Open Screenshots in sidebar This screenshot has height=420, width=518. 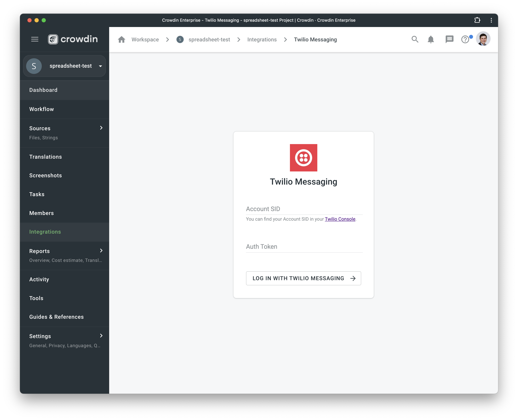pos(64,175)
